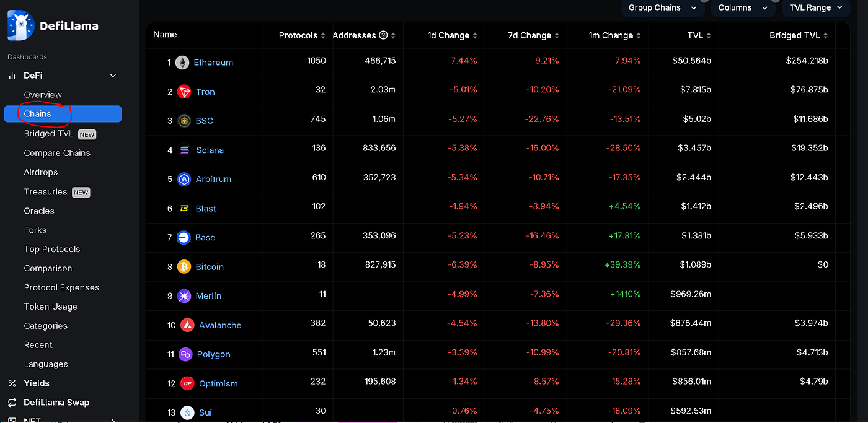Open Compare Chains sidebar item
Image resolution: width=868 pixels, height=423 pixels.
tap(57, 153)
